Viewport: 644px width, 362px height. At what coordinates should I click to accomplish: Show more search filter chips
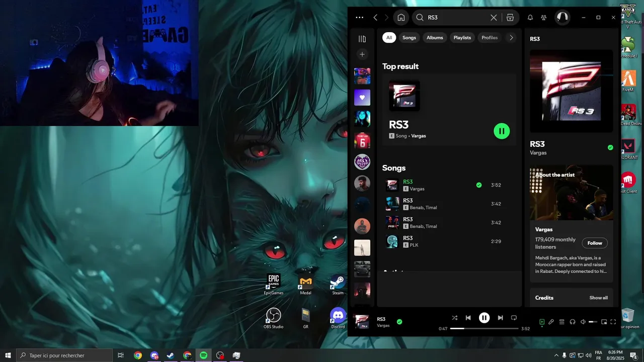[x=511, y=38]
